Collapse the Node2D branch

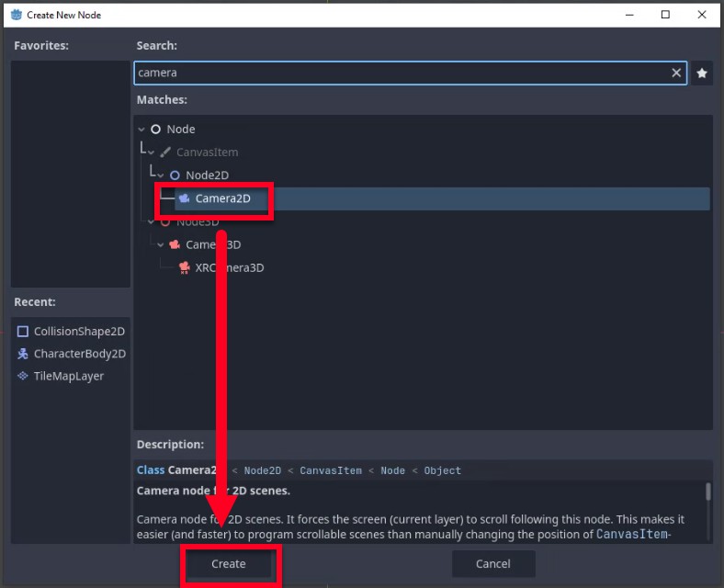coord(160,175)
